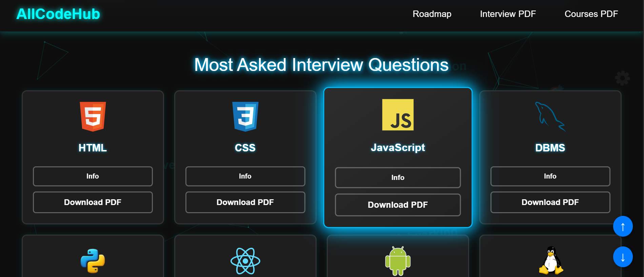Download PDF for DBMS questions
Screen dimensions: 644x277
click(550, 202)
